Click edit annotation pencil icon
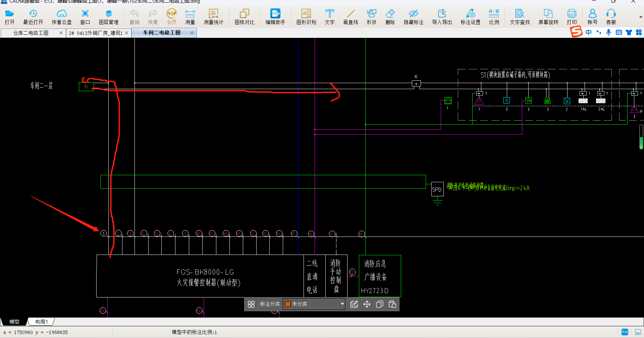The image size is (644, 338). pyautogui.click(x=354, y=304)
